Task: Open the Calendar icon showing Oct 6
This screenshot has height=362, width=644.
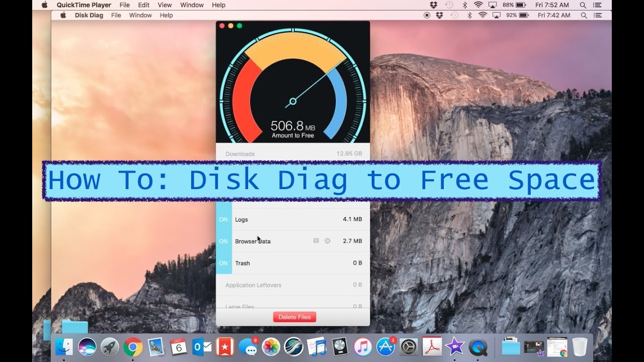Action: pyautogui.click(x=179, y=346)
